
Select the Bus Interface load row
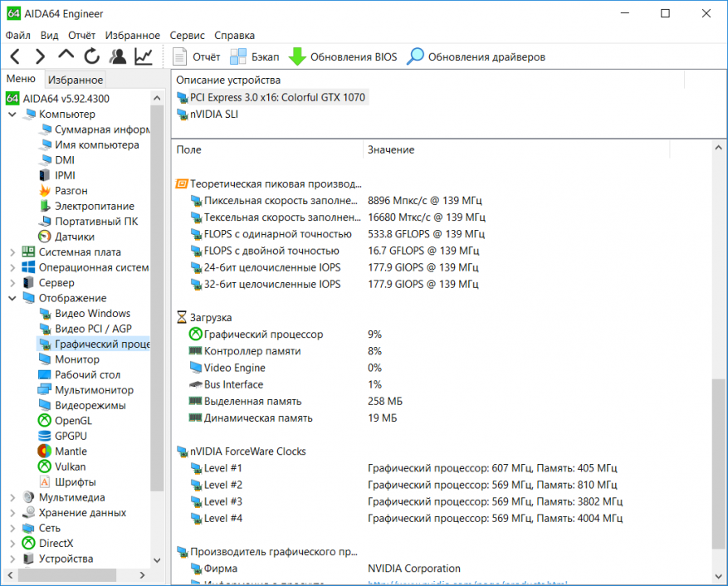(286, 384)
